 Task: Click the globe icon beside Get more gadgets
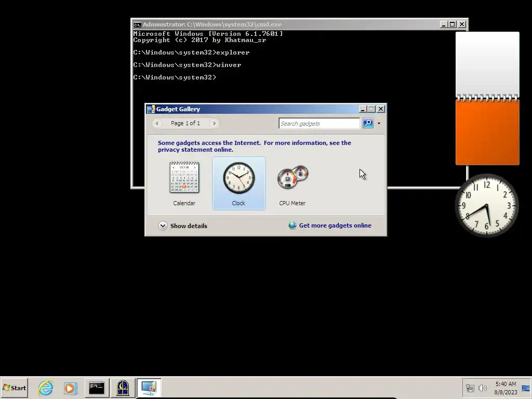click(x=292, y=225)
